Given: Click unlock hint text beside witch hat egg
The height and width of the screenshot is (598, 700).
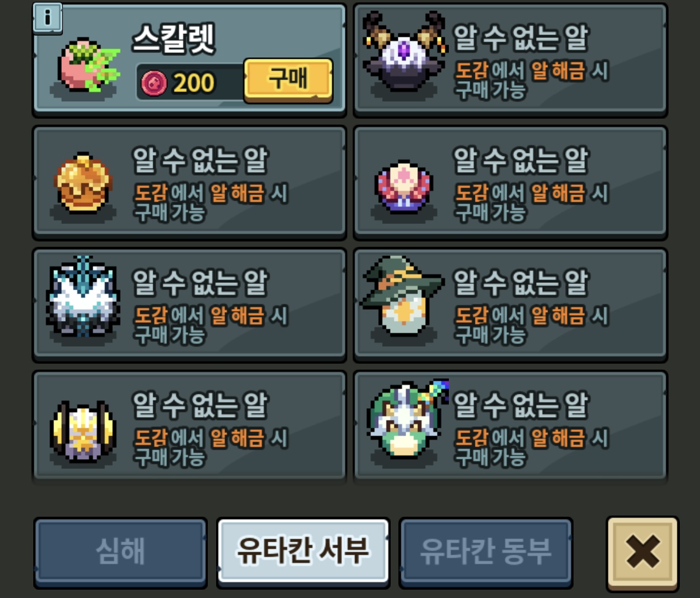Looking at the screenshot, I should coord(531,325).
